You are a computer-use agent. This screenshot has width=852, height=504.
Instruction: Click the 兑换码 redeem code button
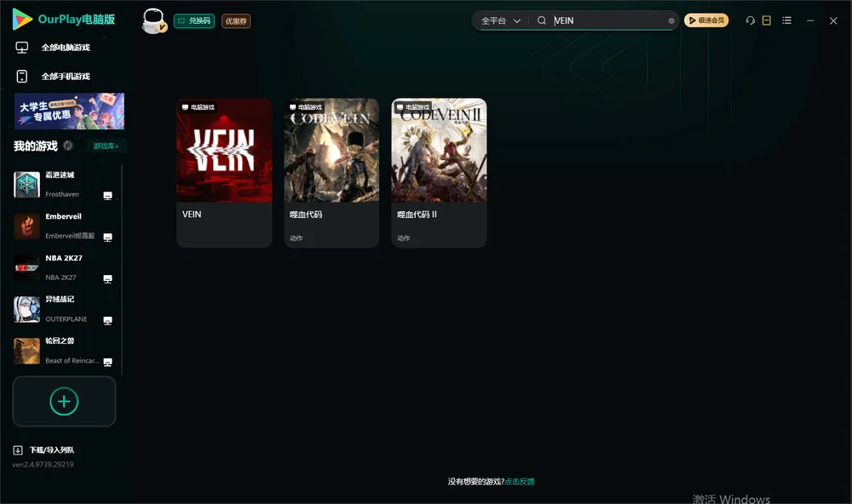194,20
